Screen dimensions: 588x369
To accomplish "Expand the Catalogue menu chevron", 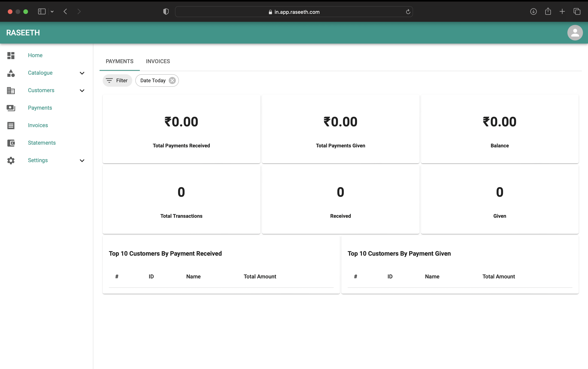I will coord(82,73).
